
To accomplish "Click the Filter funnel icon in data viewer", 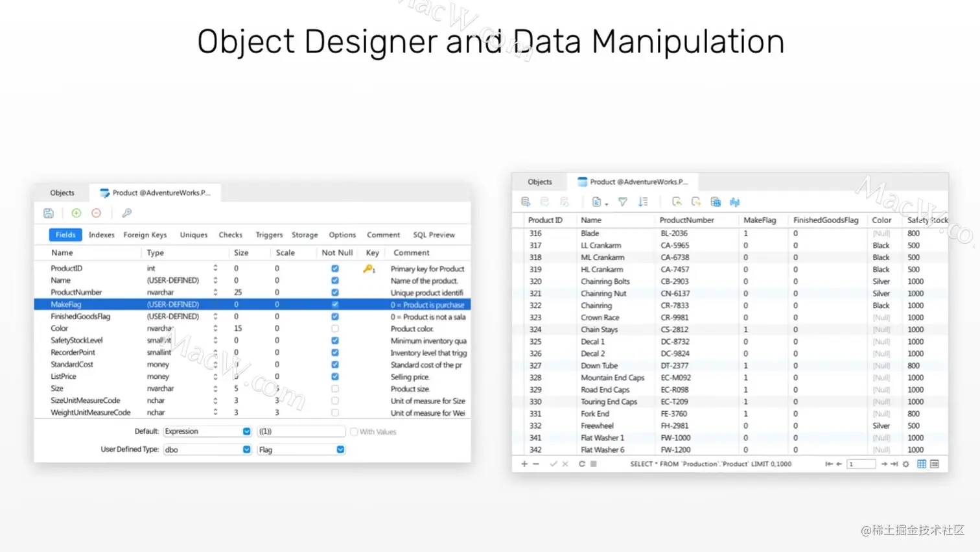I will pyautogui.click(x=623, y=202).
